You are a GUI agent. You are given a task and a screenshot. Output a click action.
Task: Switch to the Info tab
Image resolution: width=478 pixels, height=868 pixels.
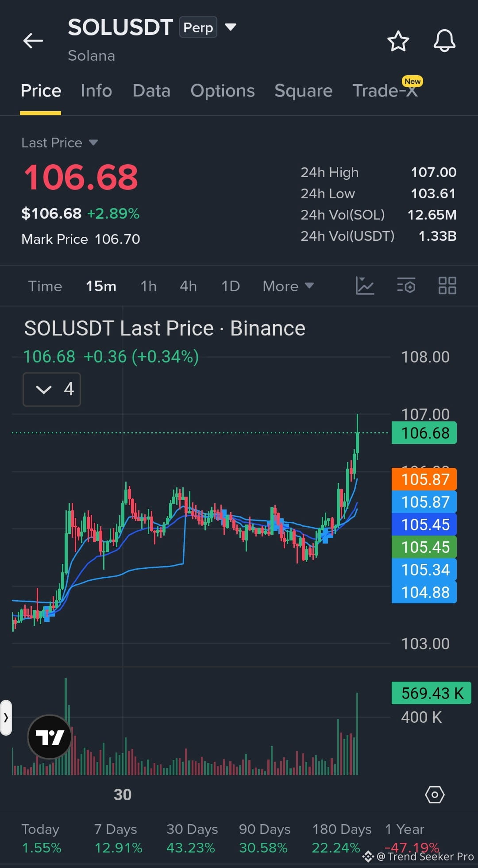tap(96, 91)
